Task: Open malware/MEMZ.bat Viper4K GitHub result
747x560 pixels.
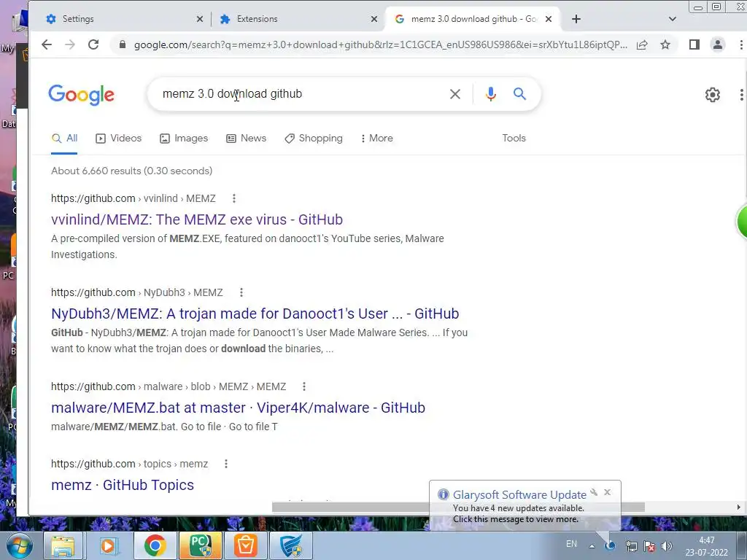Action: [238, 408]
